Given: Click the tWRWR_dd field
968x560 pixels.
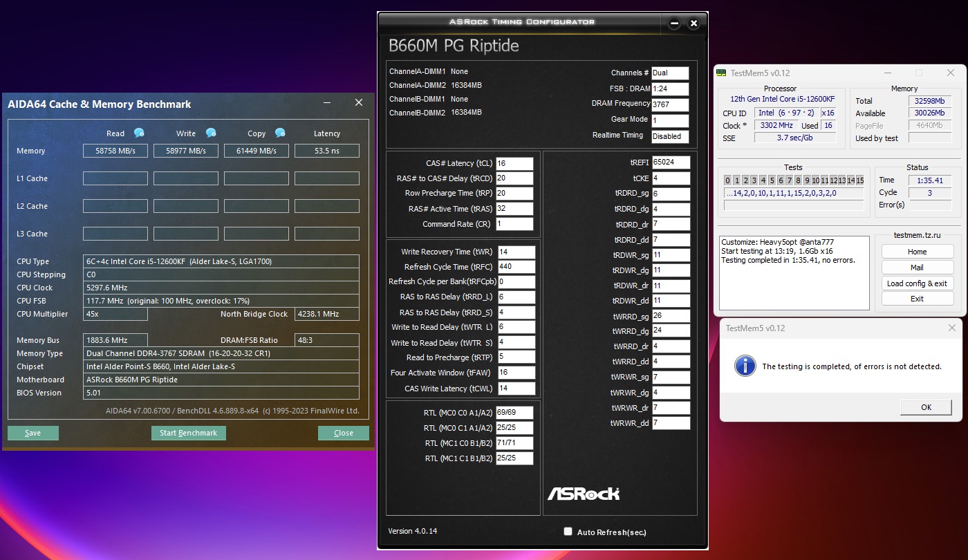Looking at the screenshot, I should 671,423.
